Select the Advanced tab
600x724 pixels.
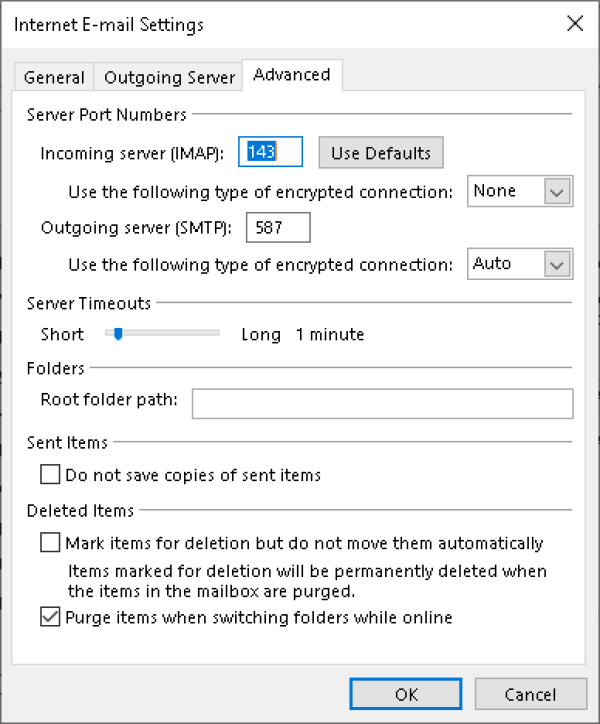(292, 75)
